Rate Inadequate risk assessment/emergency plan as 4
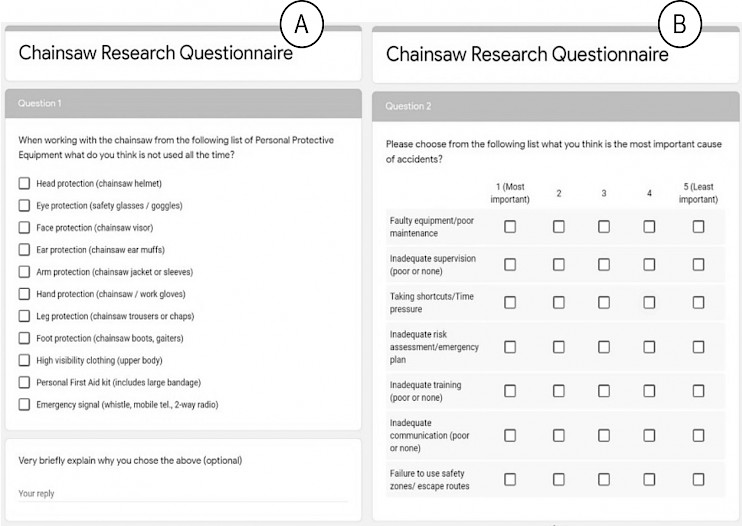Image resolution: width=742 pixels, height=526 pixels. [649, 347]
